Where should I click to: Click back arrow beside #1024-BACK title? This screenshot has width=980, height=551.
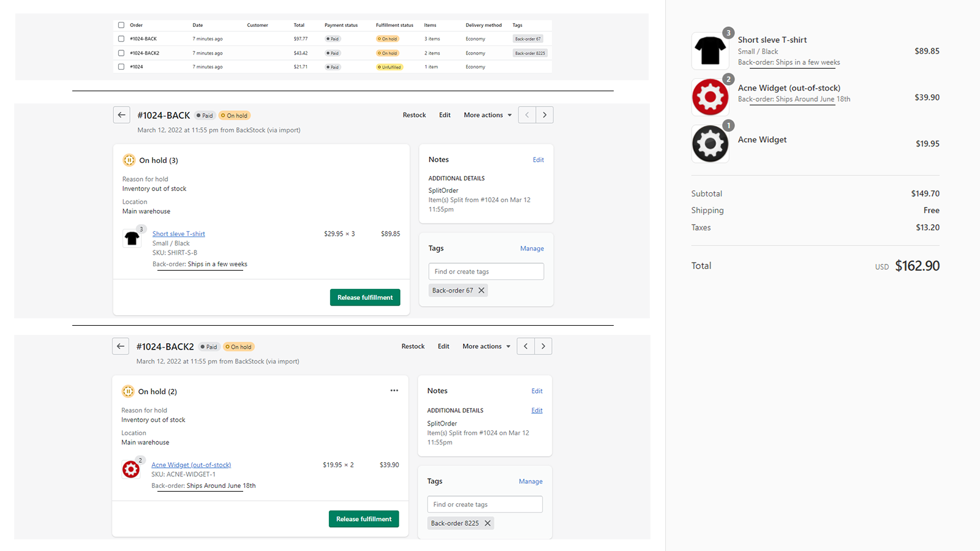click(121, 115)
